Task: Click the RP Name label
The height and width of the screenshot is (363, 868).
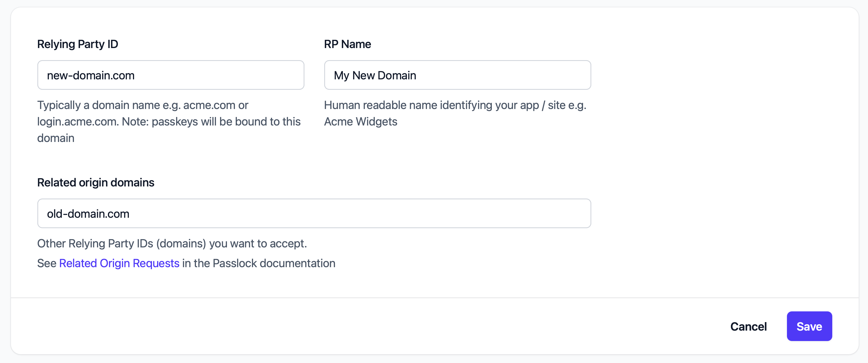Action: pos(347,44)
